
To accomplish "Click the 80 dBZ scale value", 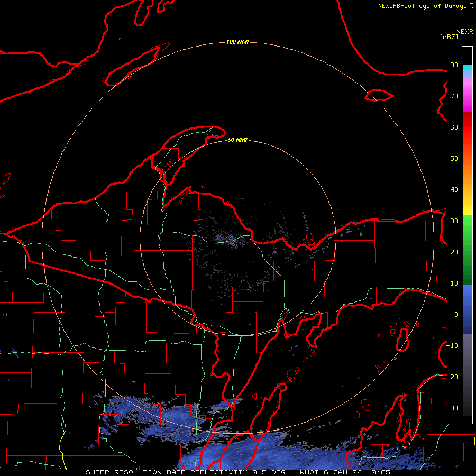I will (x=454, y=65).
